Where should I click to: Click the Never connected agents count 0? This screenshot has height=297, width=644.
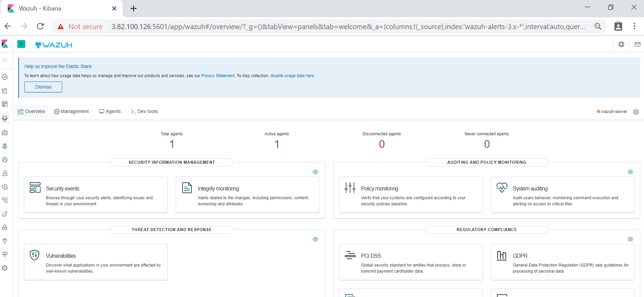coord(487,144)
